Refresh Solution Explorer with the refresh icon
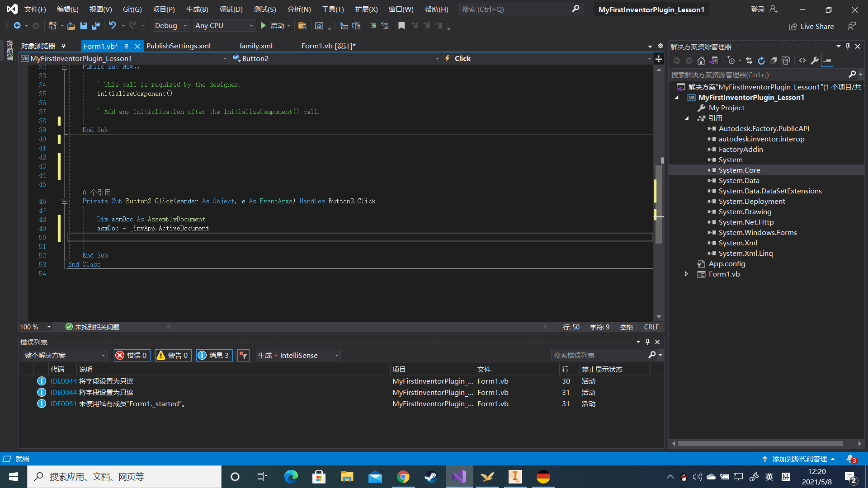The image size is (868, 488). (761, 61)
